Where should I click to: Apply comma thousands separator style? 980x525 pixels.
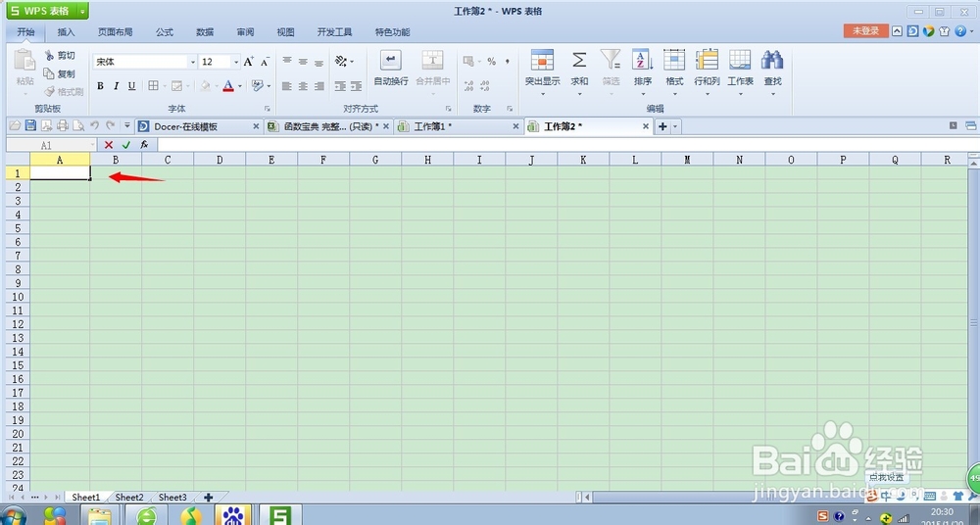[x=507, y=62]
